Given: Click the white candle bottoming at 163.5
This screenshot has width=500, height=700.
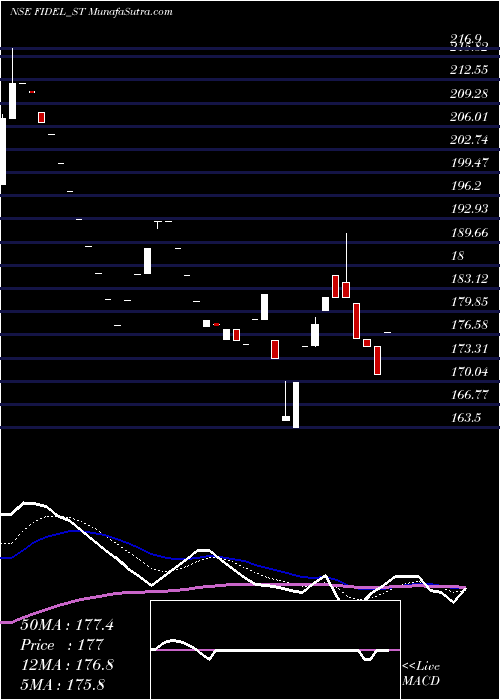Looking at the screenshot, I should 296,404.
